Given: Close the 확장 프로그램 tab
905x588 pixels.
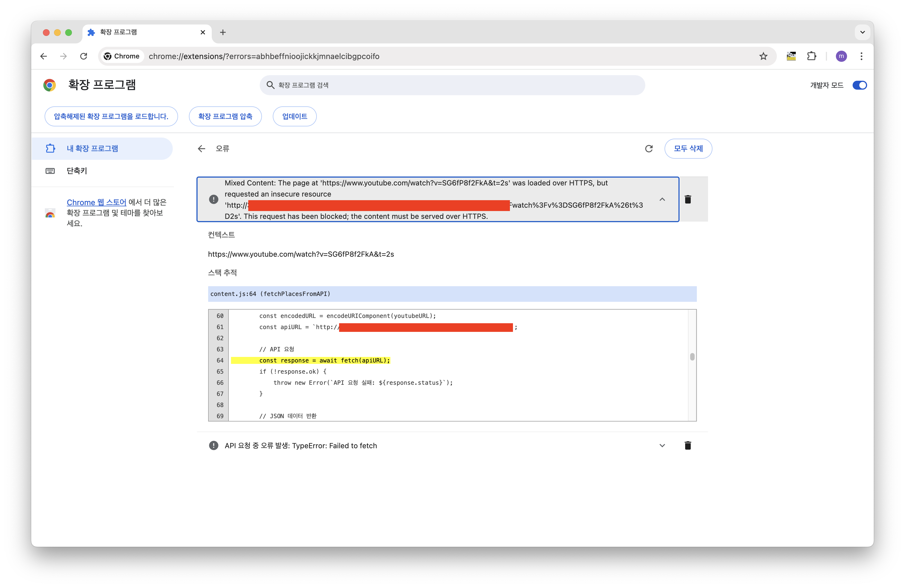Looking at the screenshot, I should tap(203, 32).
